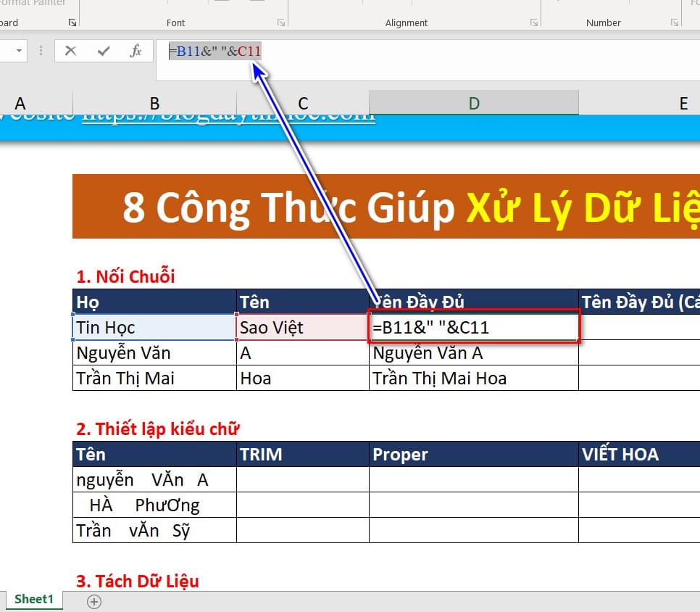Select column C header
The width and height of the screenshot is (700, 612).
(303, 103)
